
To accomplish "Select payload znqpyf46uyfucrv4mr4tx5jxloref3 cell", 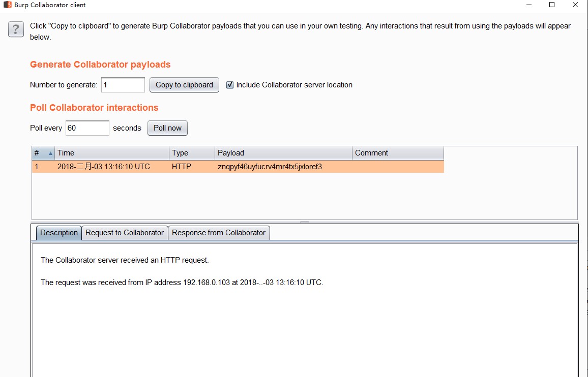I will 283,167.
